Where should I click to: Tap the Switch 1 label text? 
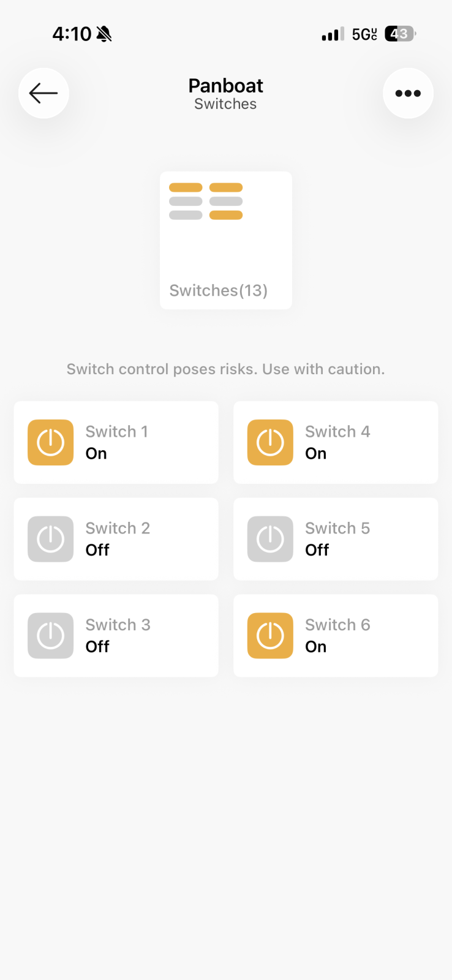[116, 432]
